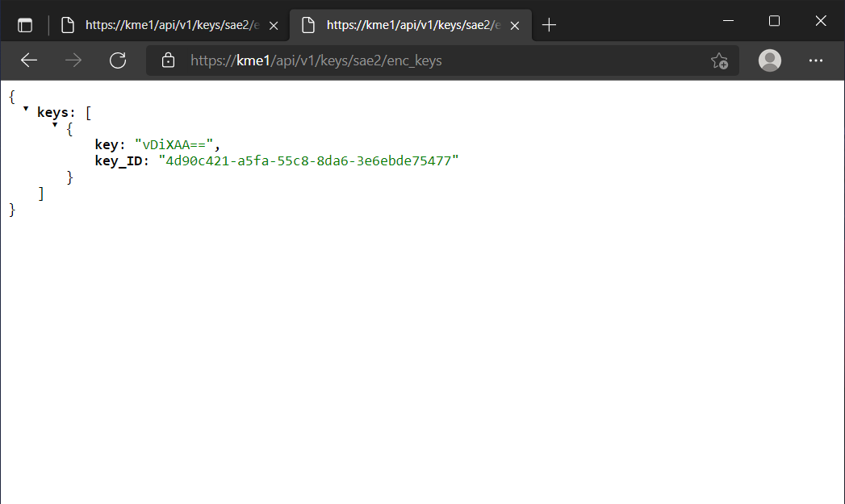Click the "key_ID" property label

point(119,161)
